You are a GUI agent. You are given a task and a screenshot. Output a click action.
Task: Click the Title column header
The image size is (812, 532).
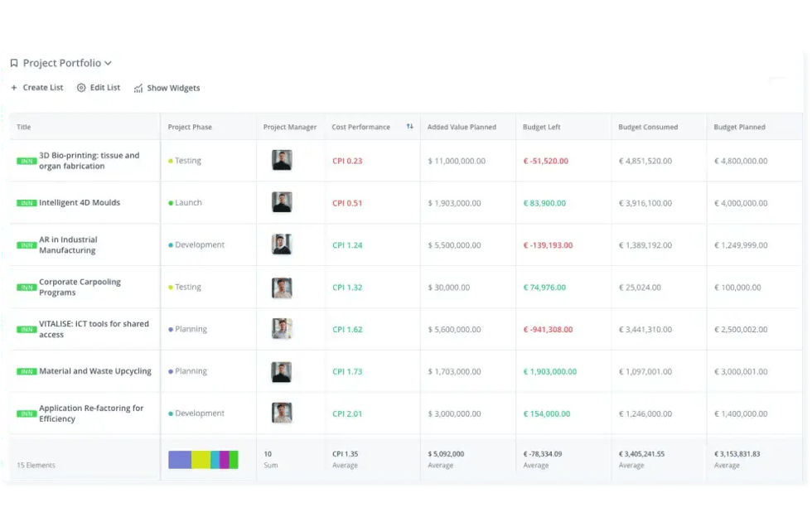(24, 127)
